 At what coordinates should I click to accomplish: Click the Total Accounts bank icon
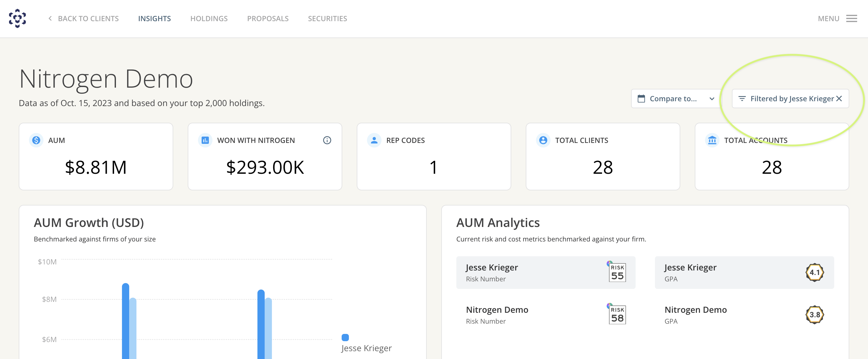712,140
